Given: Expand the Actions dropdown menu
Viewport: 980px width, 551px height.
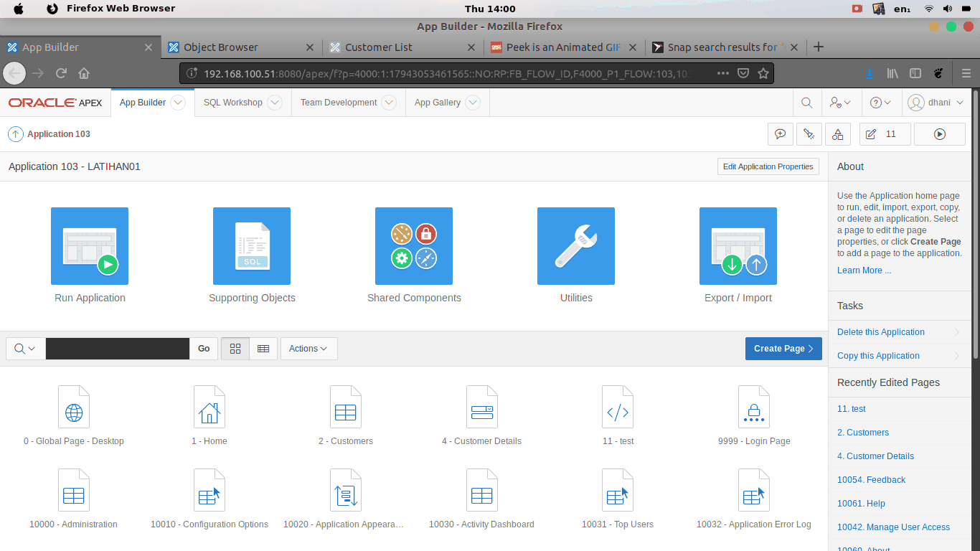Looking at the screenshot, I should click(308, 349).
